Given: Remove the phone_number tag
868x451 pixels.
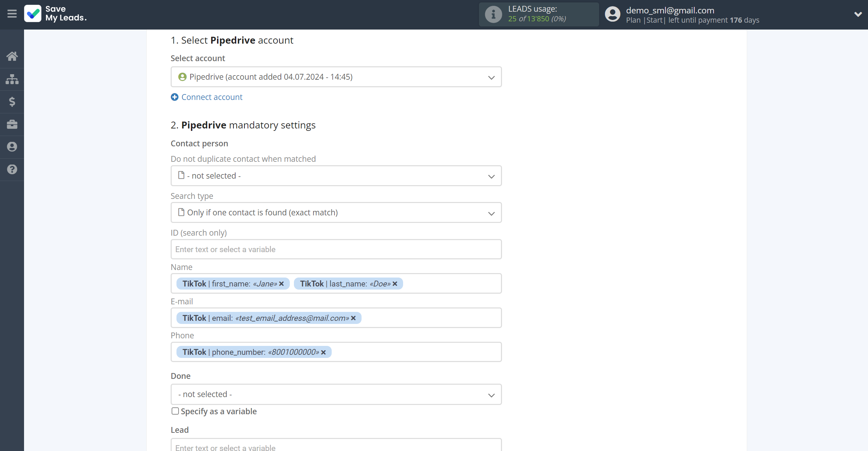Looking at the screenshot, I should pyautogui.click(x=323, y=352).
